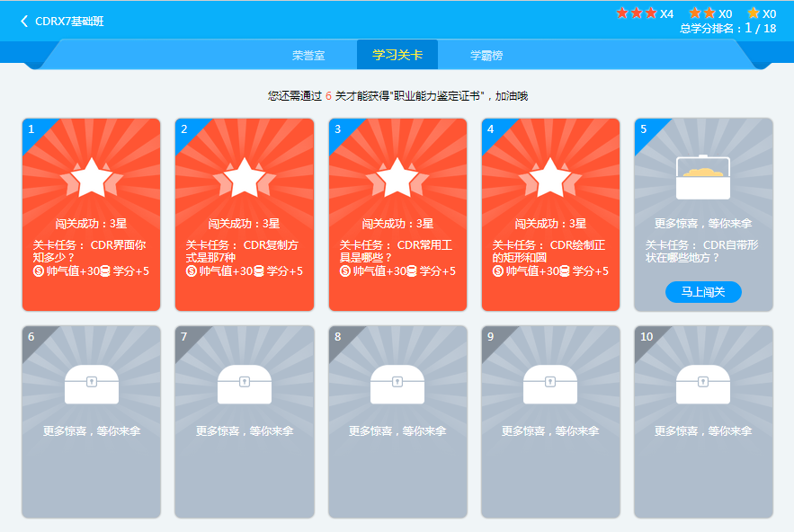Click the CDR界面你知多少 task text
794x532 pixels.
coord(90,251)
